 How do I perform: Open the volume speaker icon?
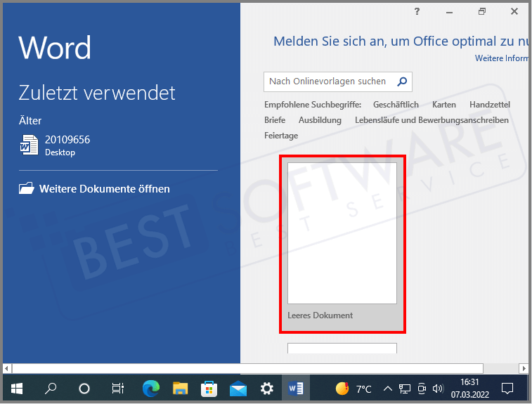[438, 389]
